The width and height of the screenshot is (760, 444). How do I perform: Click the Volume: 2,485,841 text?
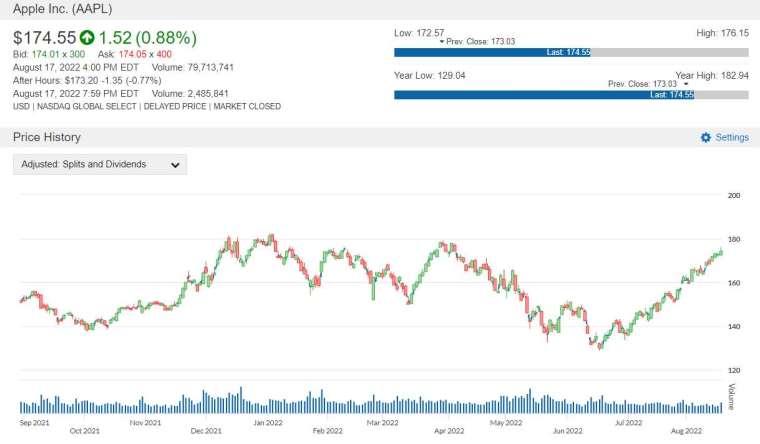click(190, 94)
